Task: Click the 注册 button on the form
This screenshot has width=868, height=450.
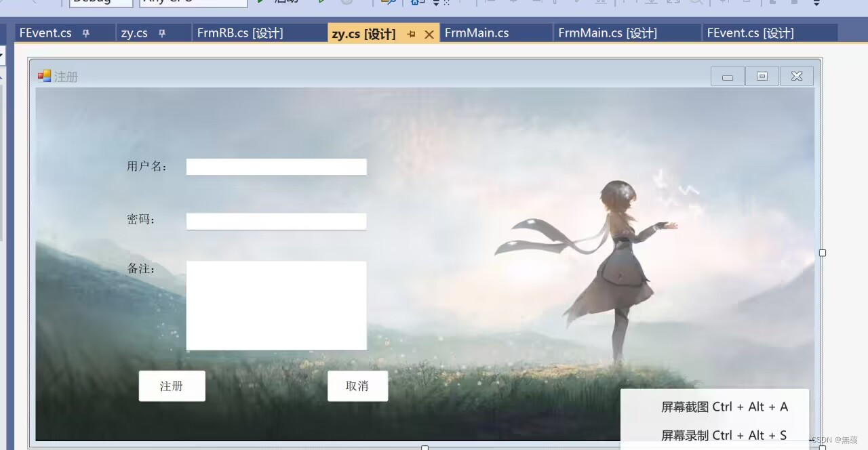Action: 172,386
